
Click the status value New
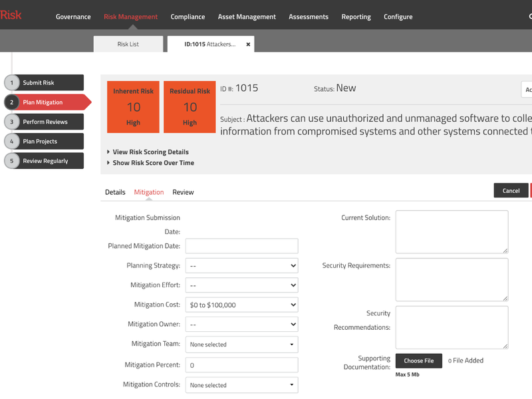click(x=346, y=88)
